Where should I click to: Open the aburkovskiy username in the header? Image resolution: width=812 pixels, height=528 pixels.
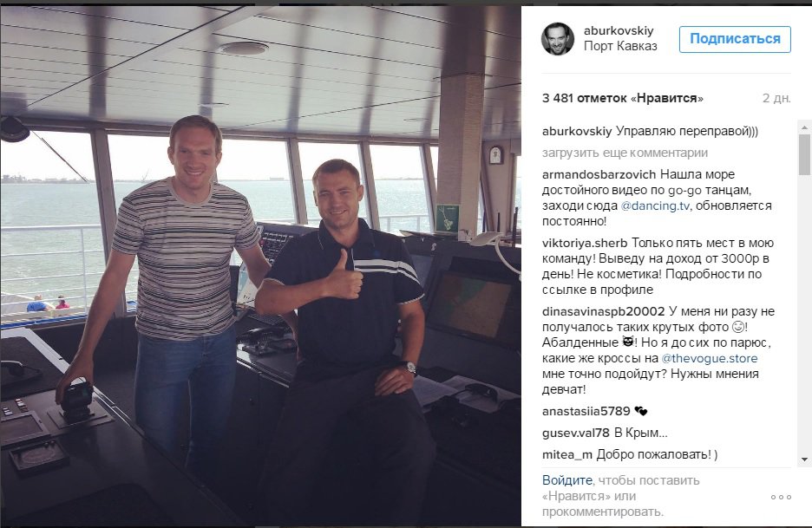pyautogui.click(x=619, y=30)
